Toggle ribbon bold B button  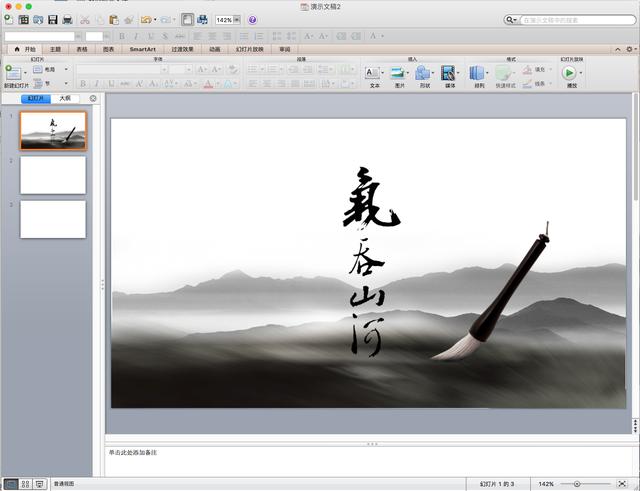pyautogui.click(x=83, y=84)
